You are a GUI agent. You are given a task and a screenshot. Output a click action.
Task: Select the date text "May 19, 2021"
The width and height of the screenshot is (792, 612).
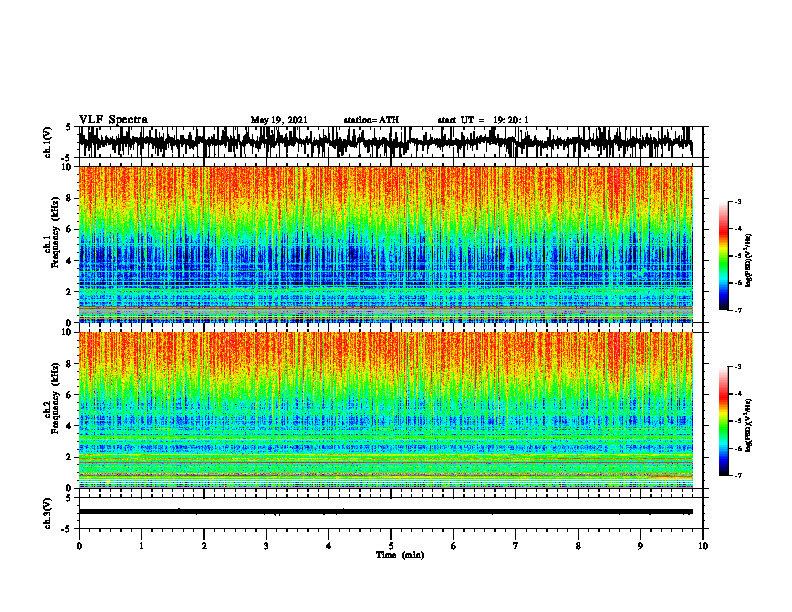pos(279,120)
